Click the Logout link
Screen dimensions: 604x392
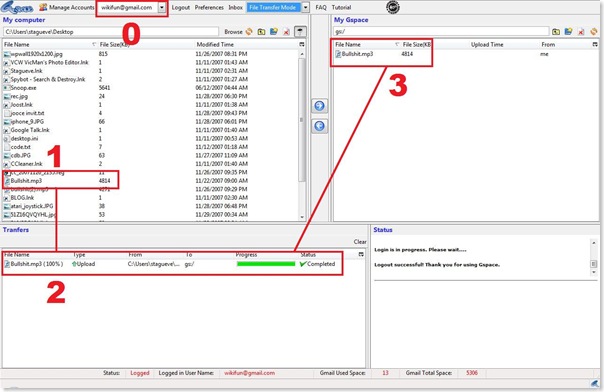click(181, 7)
